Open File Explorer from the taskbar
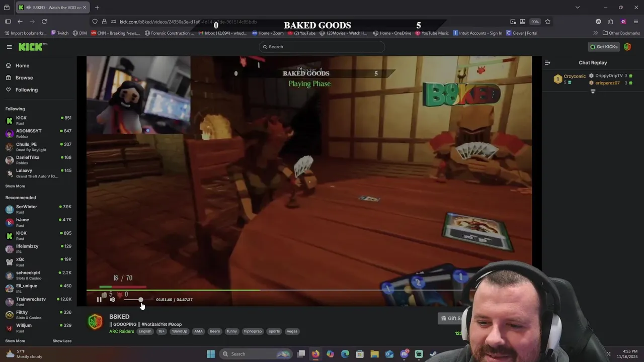Image resolution: width=644 pixels, height=362 pixels. tap(374, 354)
